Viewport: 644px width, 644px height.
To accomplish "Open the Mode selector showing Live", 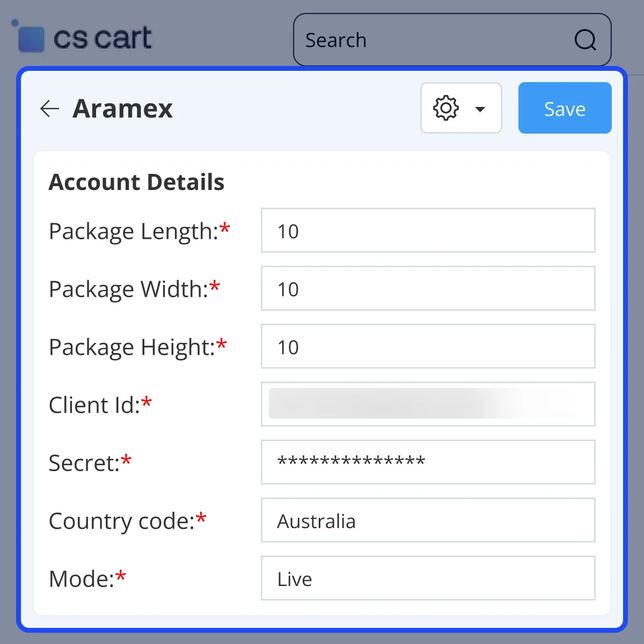I will pyautogui.click(x=428, y=579).
